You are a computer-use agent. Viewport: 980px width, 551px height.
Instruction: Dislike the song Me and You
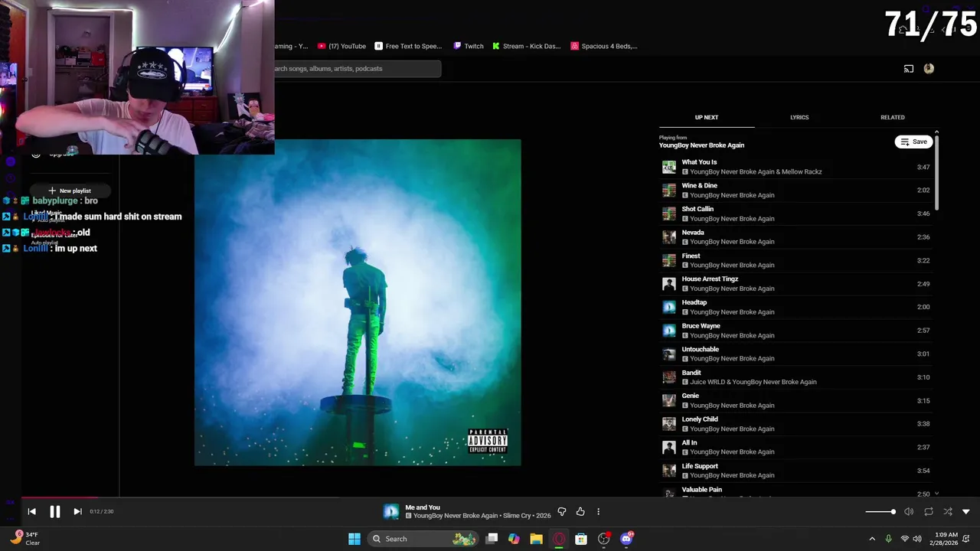tap(562, 511)
